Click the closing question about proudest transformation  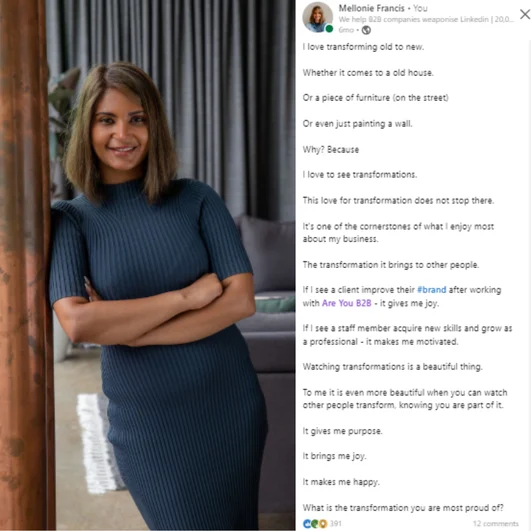point(403,508)
